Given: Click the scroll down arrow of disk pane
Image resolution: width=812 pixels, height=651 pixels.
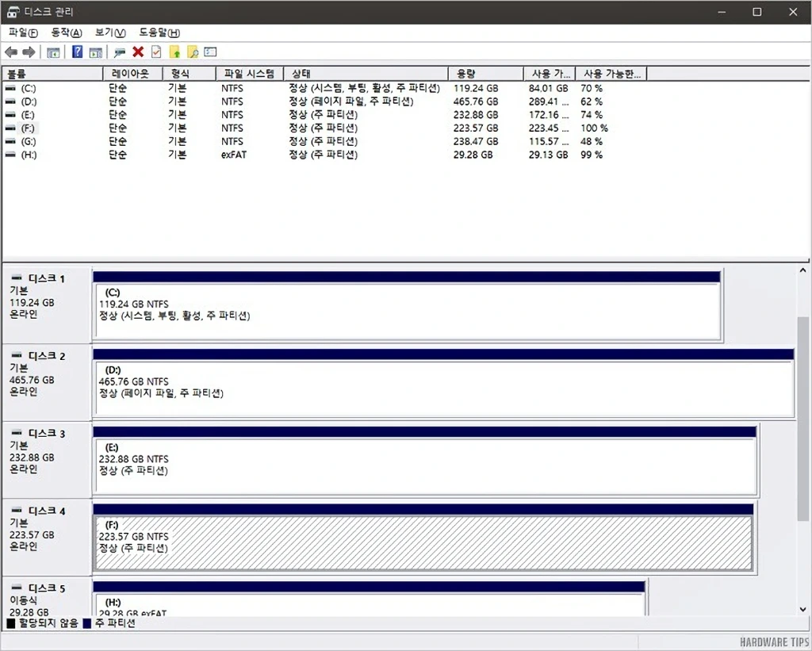Looking at the screenshot, I should click(802, 610).
